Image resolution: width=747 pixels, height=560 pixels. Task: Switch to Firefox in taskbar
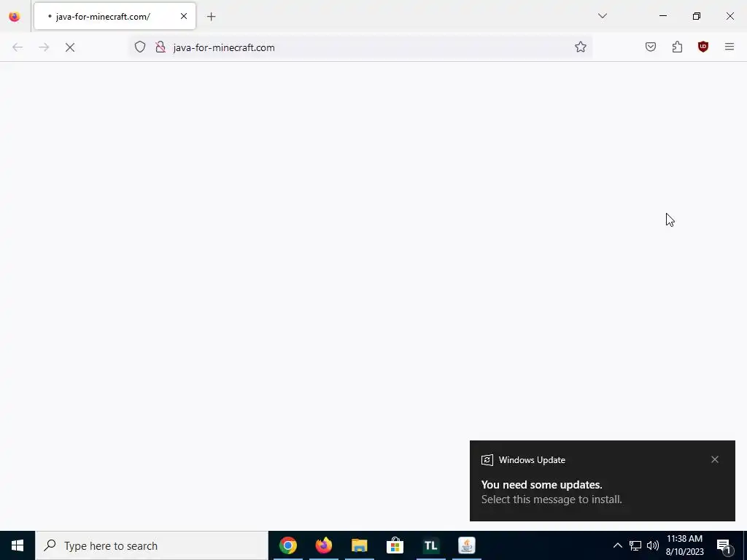coord(323,545)
